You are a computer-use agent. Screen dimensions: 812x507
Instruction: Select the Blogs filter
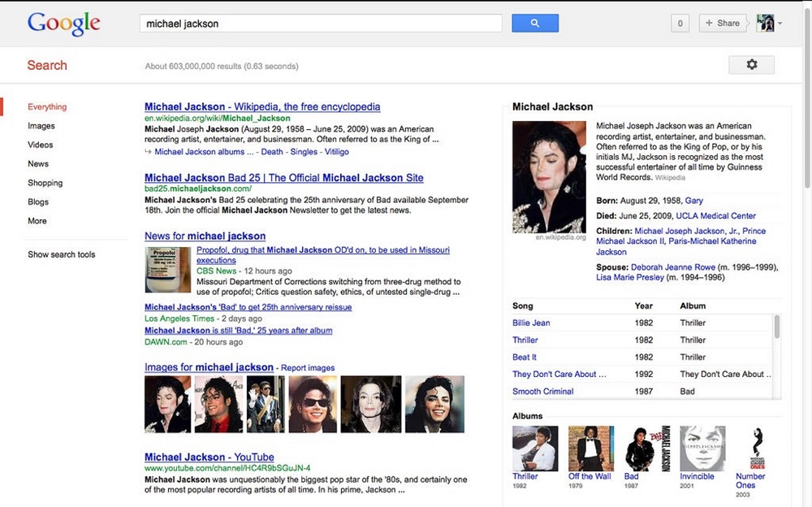pos(38,201)
